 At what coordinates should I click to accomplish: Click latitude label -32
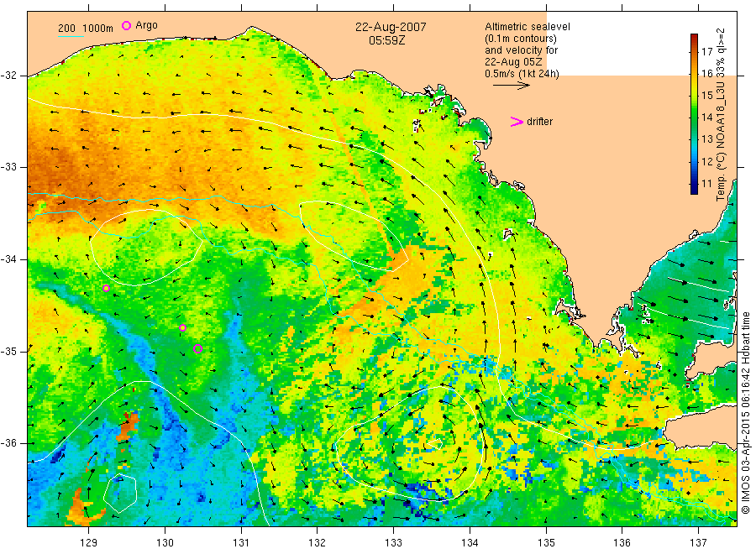tap(9, 76)
